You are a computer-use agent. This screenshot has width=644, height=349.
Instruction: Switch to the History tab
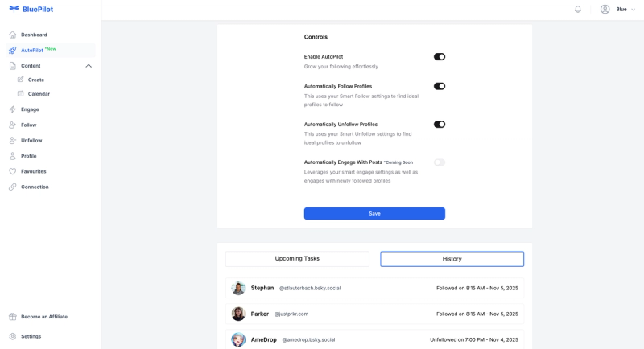coord(452,259)
